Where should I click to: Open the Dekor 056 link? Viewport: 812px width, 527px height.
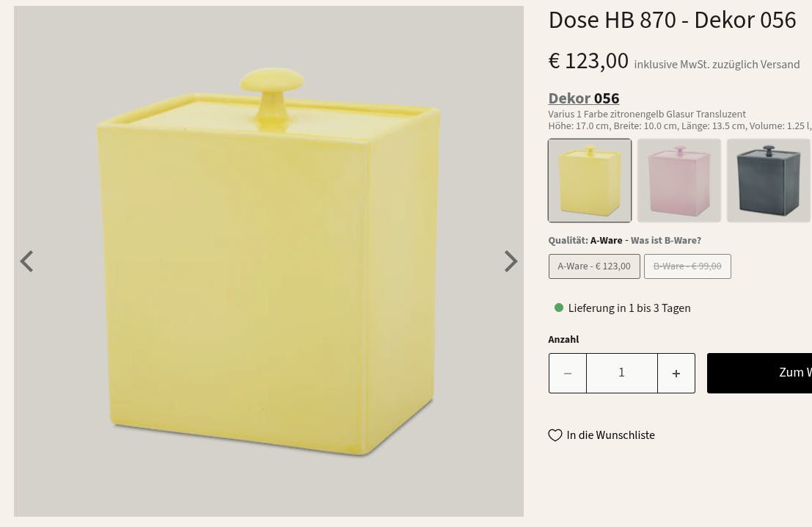point(584,98)
